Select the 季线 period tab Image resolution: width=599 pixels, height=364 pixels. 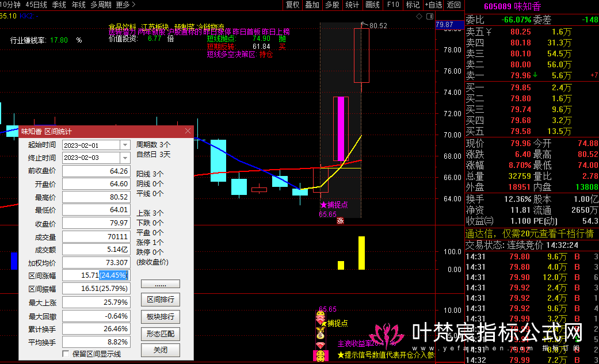[x=59, y=5]
